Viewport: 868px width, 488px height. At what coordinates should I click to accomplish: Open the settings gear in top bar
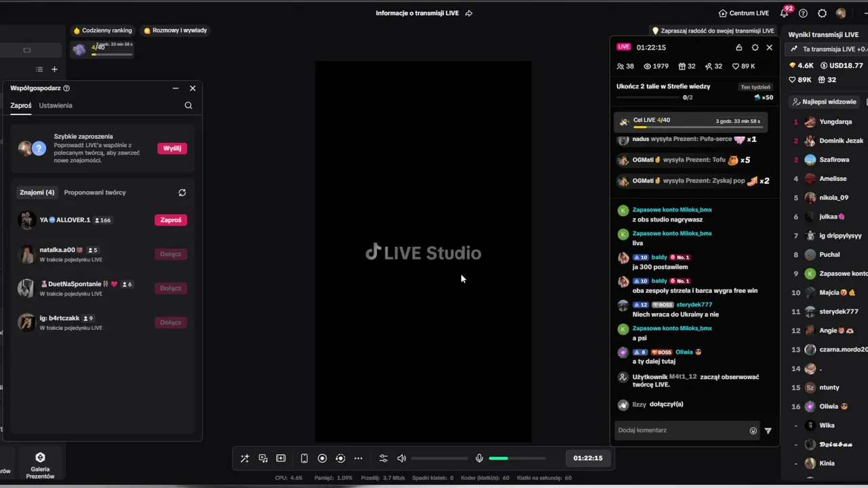coord(822,13)
